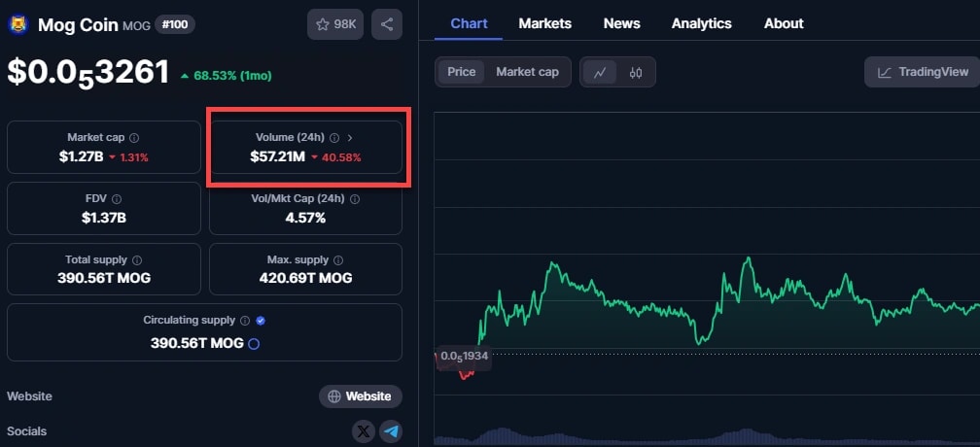
Task: Visit the Website link button
Action: point(361,396)
